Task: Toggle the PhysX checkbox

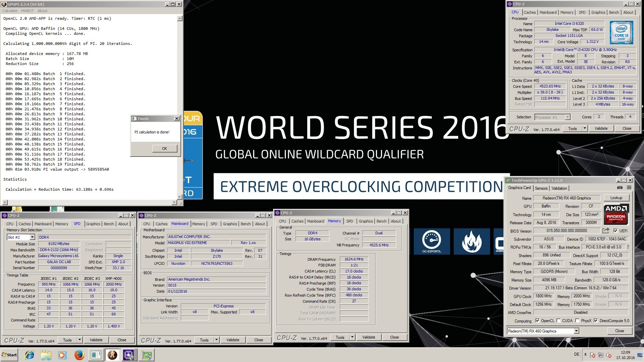Action: click(x=577, y=321)
